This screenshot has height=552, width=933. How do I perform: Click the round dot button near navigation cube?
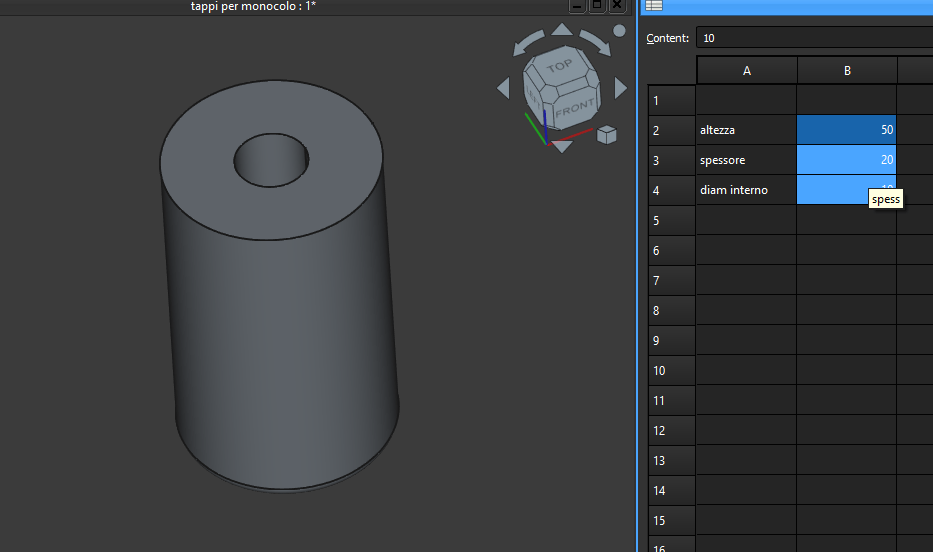pyautogui.click(x=619, y=32)
